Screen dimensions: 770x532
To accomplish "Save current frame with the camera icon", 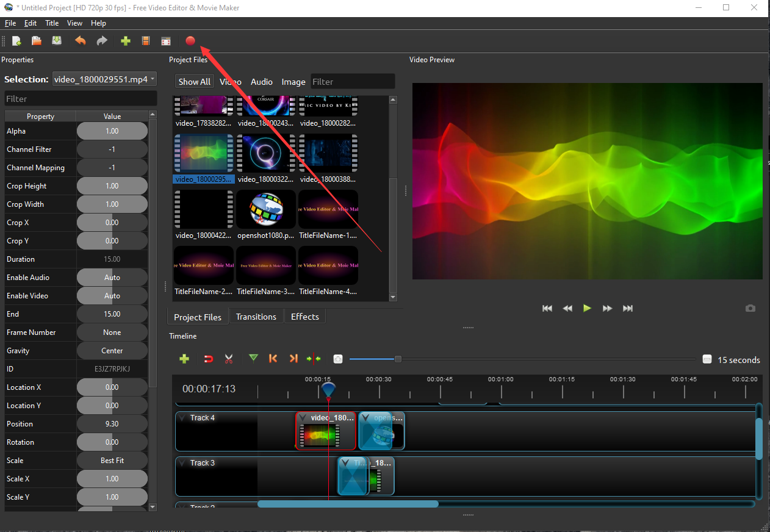I will coord(750,309).
